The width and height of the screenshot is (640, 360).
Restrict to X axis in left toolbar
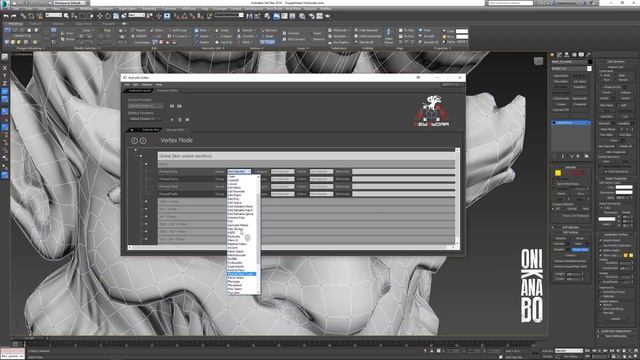click(x=4, y=68)
